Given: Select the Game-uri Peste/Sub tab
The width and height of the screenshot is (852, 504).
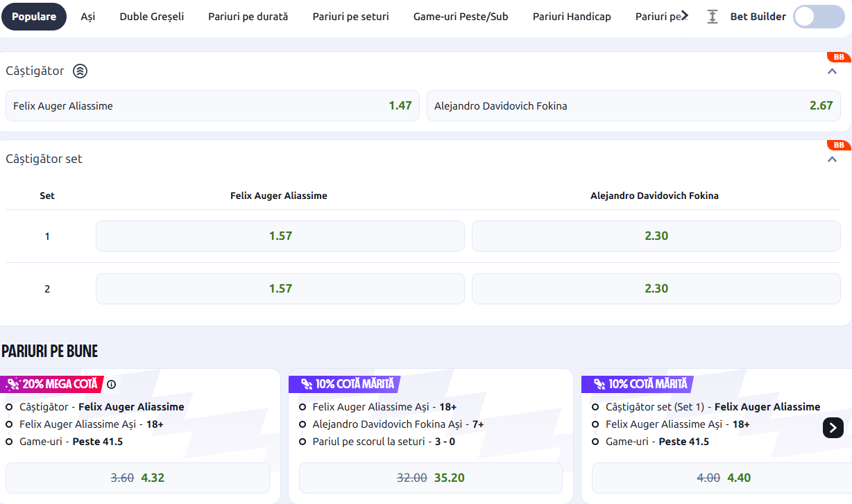Looking at the screenshot, I should pos(461,17).
